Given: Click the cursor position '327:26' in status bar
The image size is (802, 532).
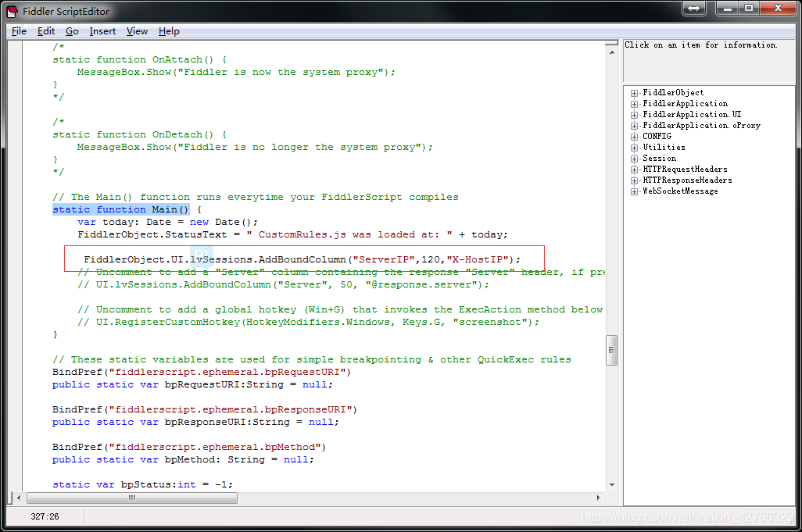Looking at the screenshot, I should tap(45, 516).
